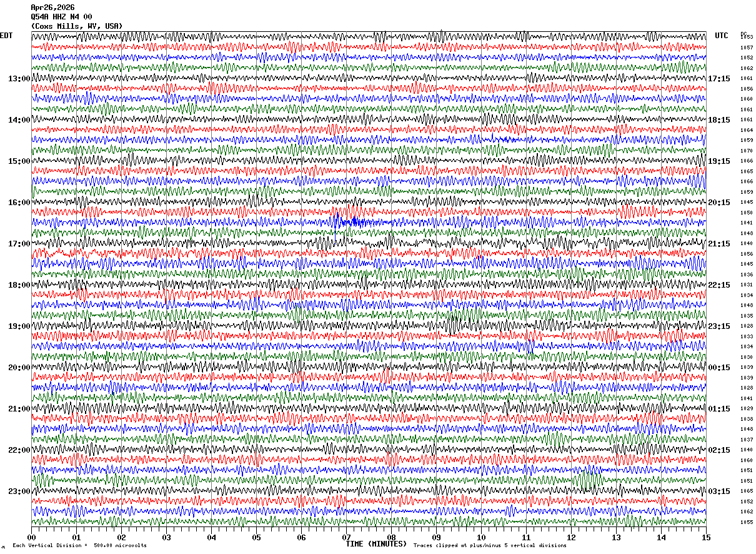Click the DC offset value 1057

747,48
